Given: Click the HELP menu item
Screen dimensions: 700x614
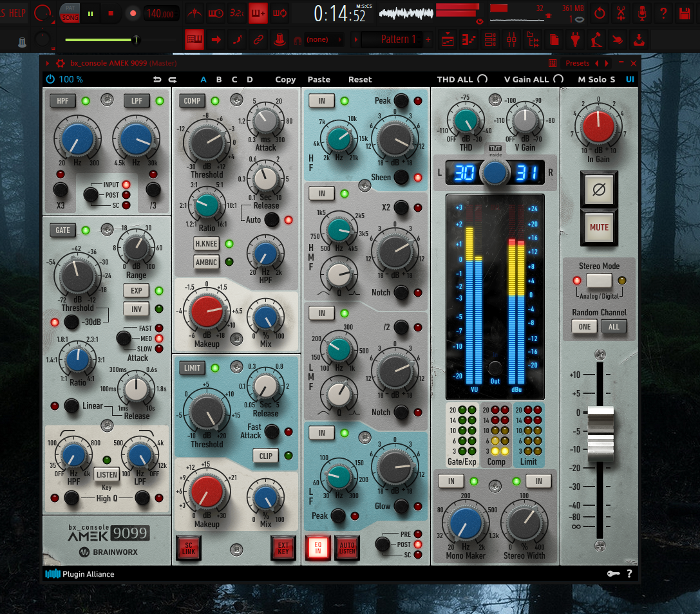Looking at the screenshot, I should [17, 13].
